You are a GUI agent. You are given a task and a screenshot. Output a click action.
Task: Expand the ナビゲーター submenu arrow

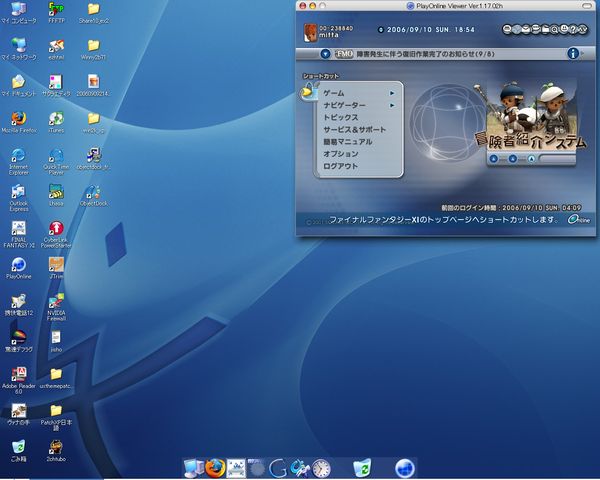[x=392, y=105]
